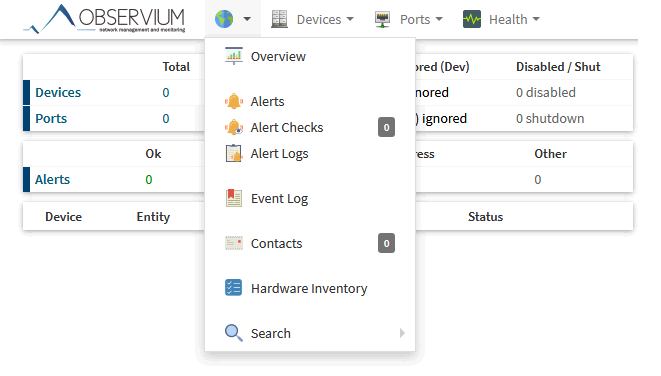Collapse the globe menu dropdown arrow
This screenshot has height=376, width=661.
click(x=247, y=19)
